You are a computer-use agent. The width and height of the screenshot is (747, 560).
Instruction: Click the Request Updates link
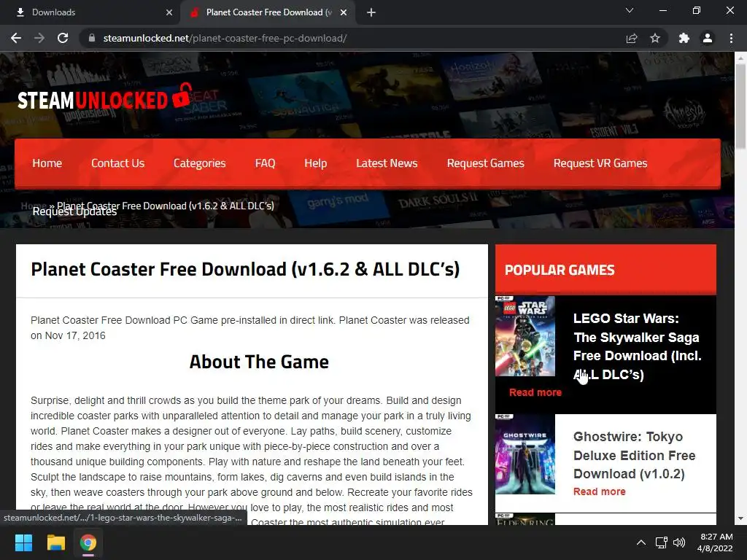74,212
